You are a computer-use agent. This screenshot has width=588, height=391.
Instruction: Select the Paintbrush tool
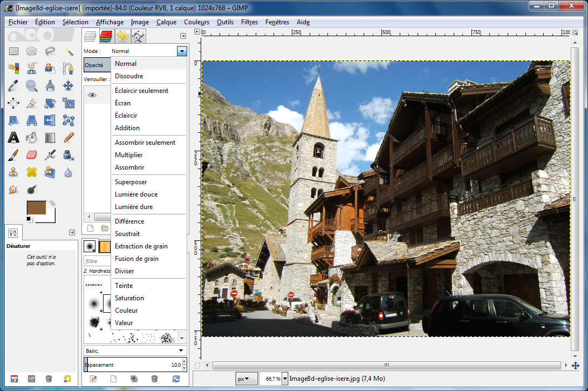pyautogui.click(x=13, y=155)
